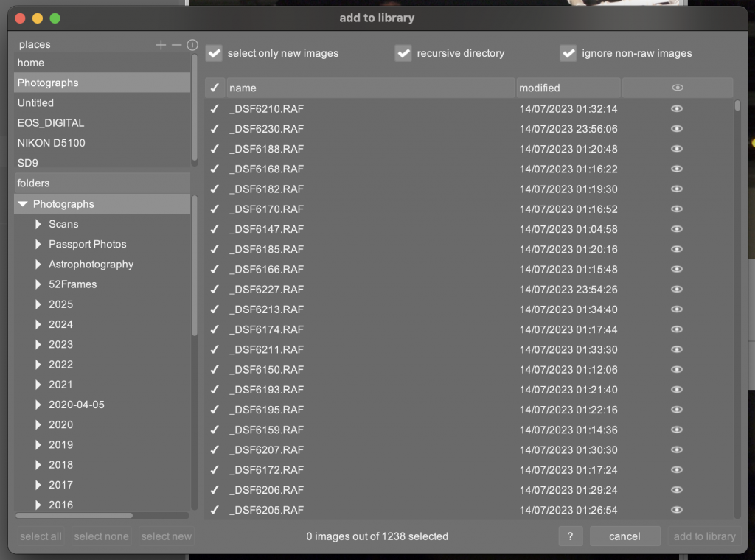Screen dimensions: 755x560
Task: Select 'EOS_DIGITAL' in places list
Action: (51, 123)
